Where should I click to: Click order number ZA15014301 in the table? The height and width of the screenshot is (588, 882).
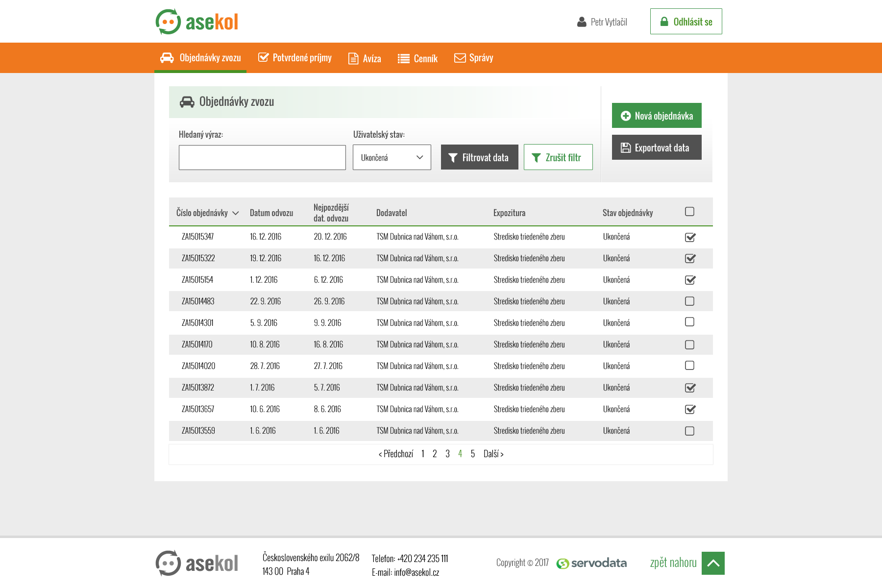click(x=198, y=323)
